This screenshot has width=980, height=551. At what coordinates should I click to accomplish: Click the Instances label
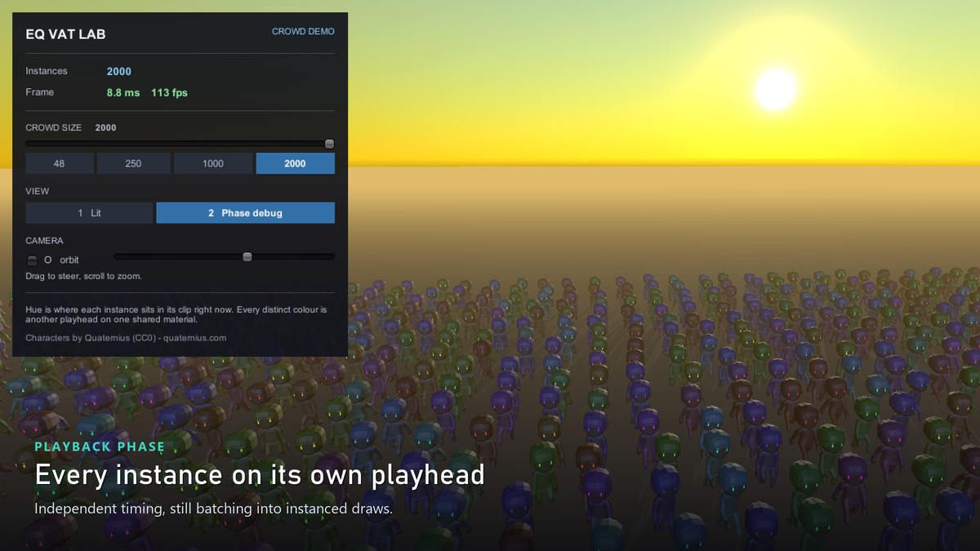[x=47, y=71]
